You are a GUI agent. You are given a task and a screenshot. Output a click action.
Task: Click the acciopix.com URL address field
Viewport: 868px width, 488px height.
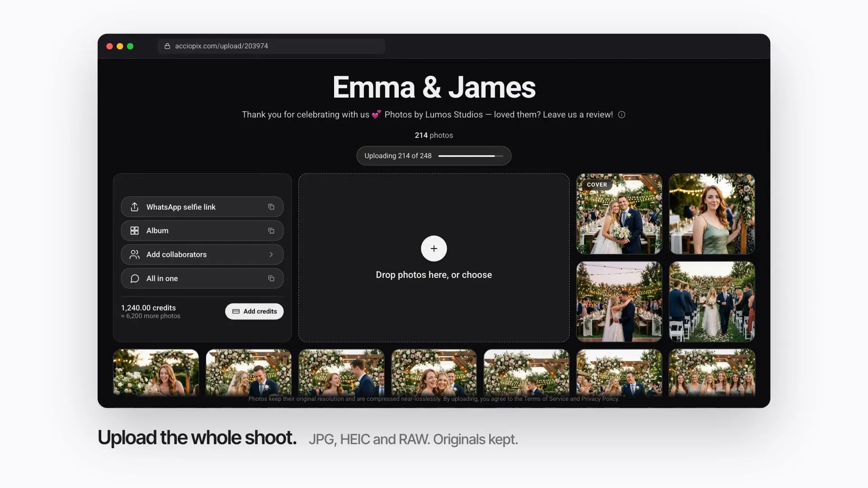(x=271, y=46)
